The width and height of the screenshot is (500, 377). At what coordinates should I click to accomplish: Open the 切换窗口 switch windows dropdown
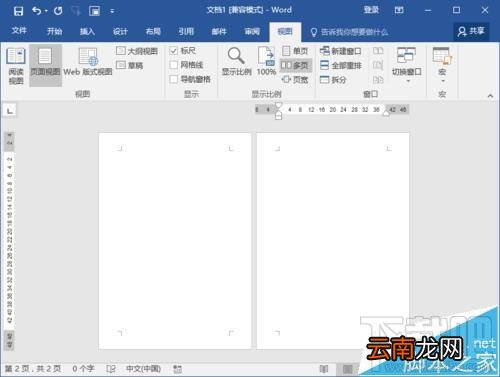coord(407,65)
